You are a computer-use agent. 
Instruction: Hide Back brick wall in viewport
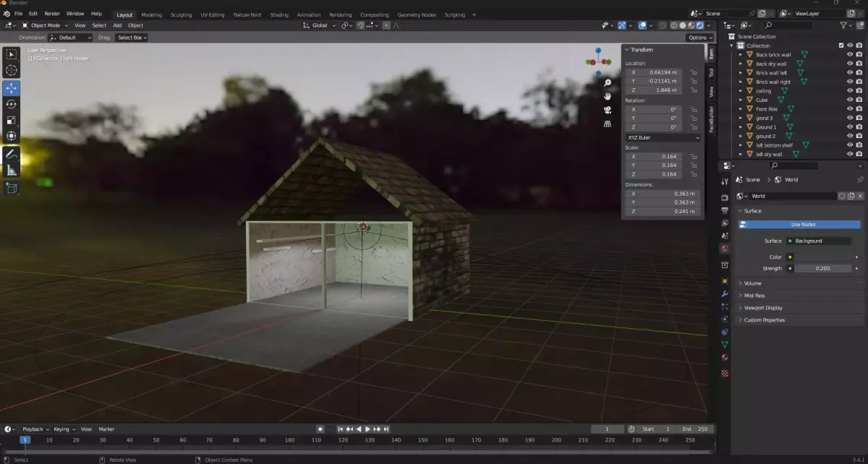(850, 55)
